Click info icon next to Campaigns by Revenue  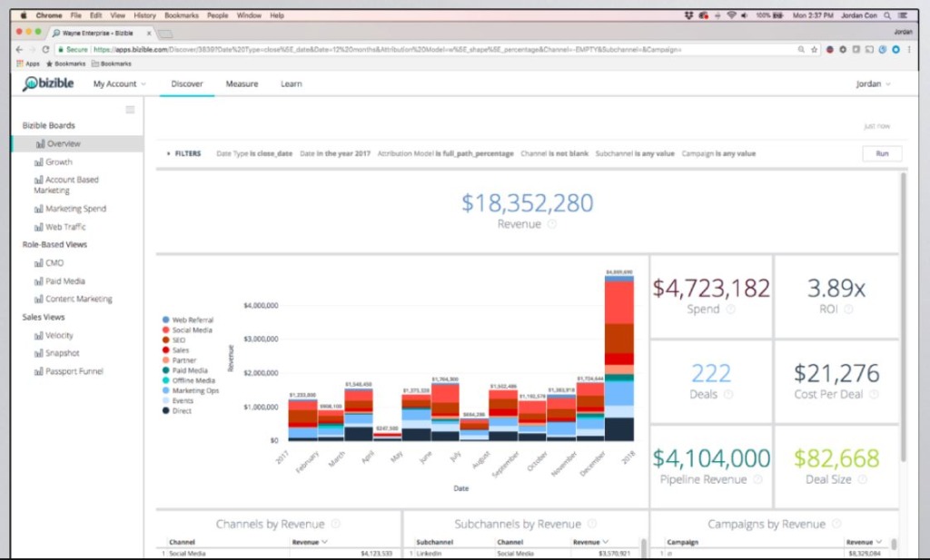[x=836, y=524]
